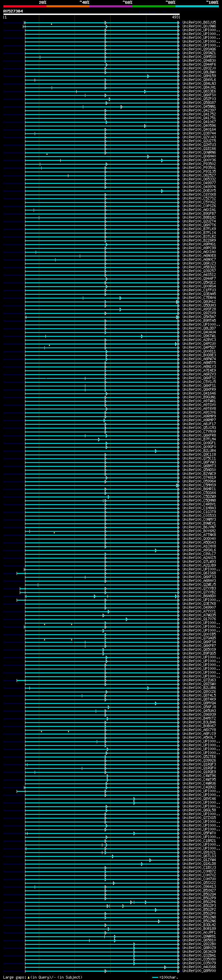Open hit UniRef100_Q9SNZ1
Viewport: 222px width, 980px height.
[199, 53]
